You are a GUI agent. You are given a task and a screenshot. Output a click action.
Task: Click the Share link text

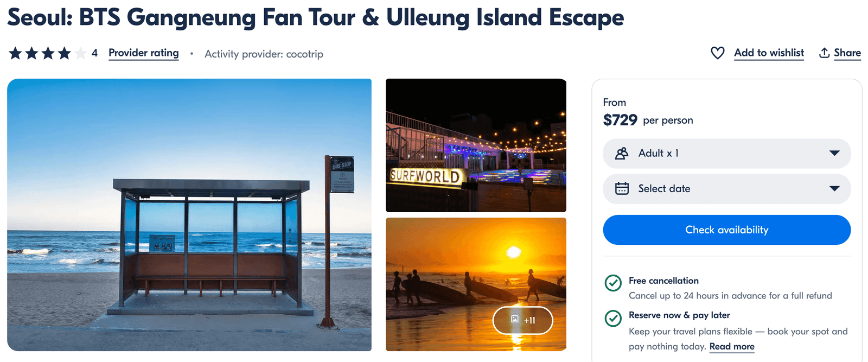coord(847,53)
